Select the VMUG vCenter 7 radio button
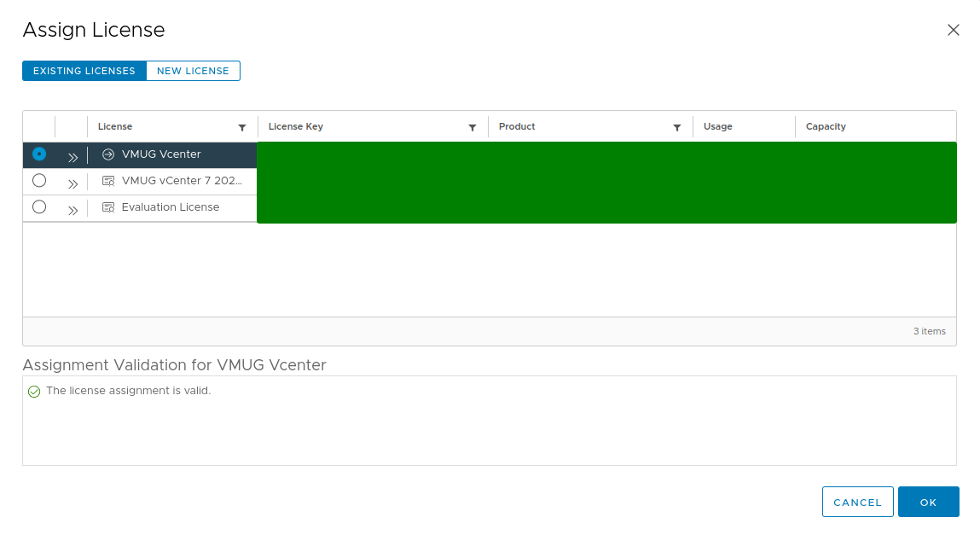 click(x=38, y=181)
